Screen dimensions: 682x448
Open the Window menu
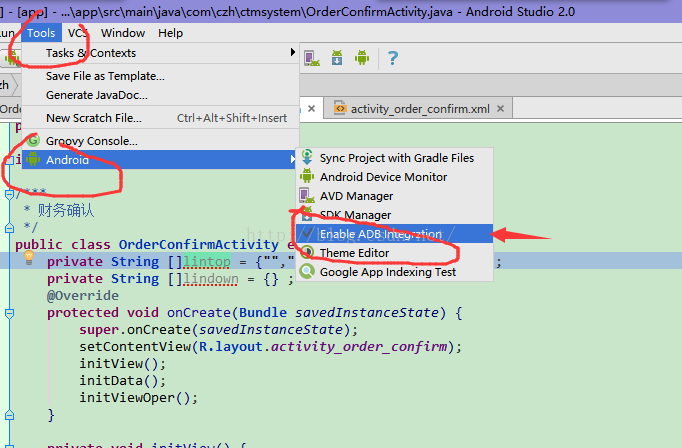123,33
